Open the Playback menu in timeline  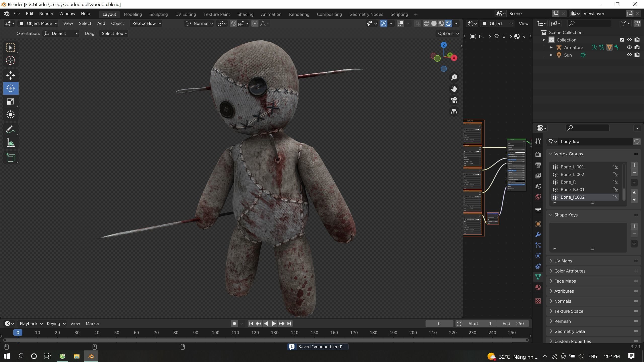click(x=31, y=324)
